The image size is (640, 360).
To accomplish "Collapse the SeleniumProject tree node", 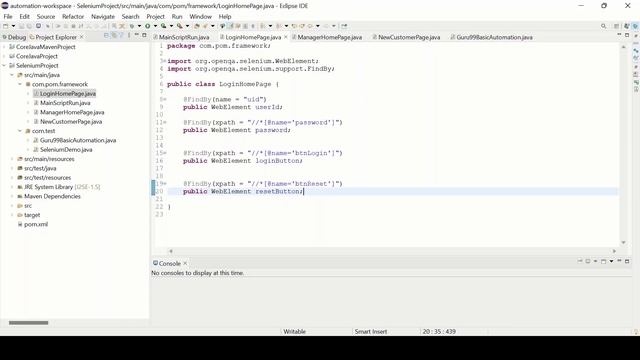I will click(4, 65).
